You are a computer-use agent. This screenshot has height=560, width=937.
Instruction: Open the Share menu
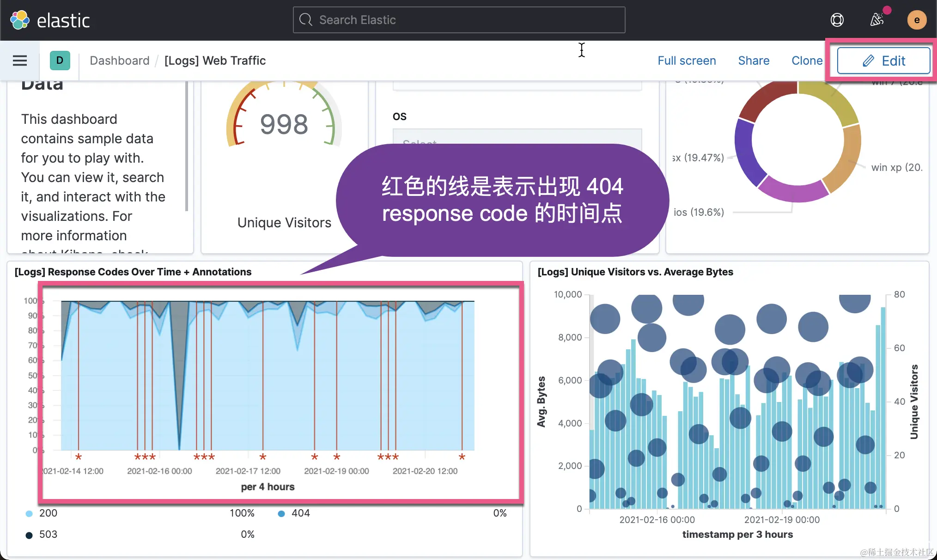tap(754, 61)
